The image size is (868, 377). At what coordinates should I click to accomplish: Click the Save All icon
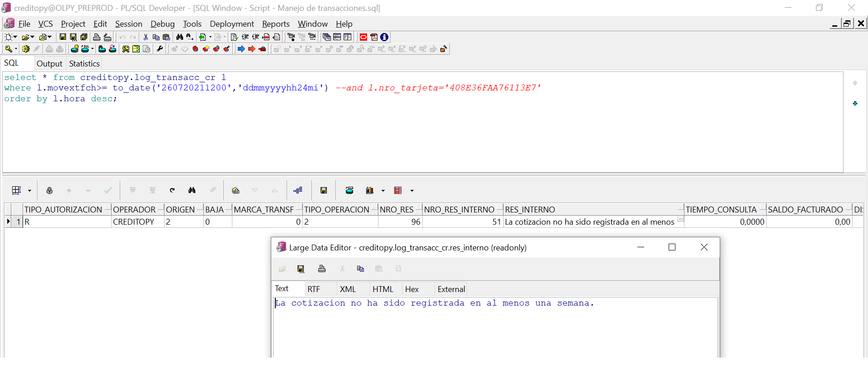coord(84,37)
